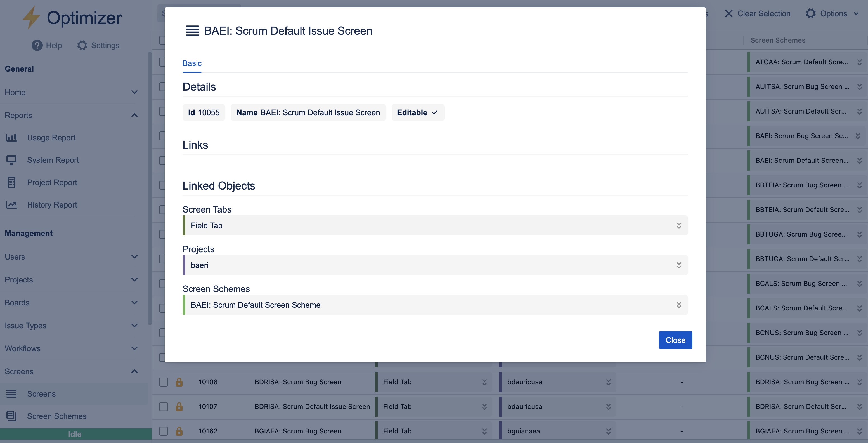This screenshot has width=868, height=443.
Task: Collapse the Reports sidebar section
Action: [134, 115]
